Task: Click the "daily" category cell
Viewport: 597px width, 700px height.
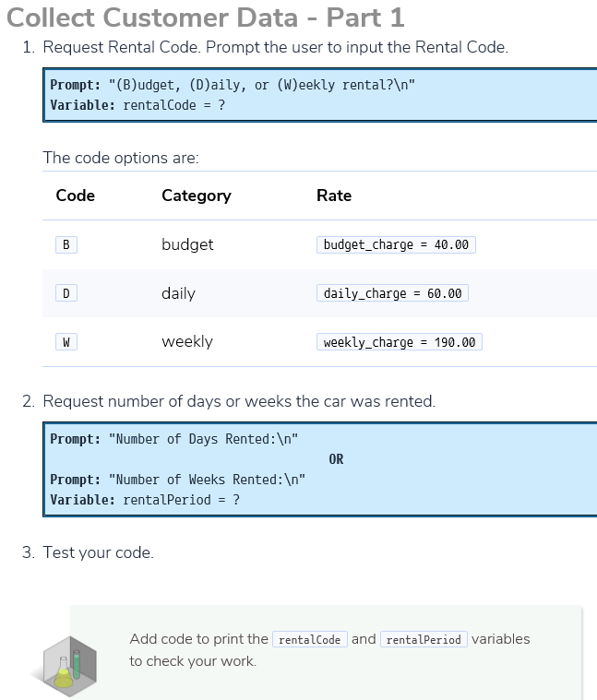Action: click(179, 293)
